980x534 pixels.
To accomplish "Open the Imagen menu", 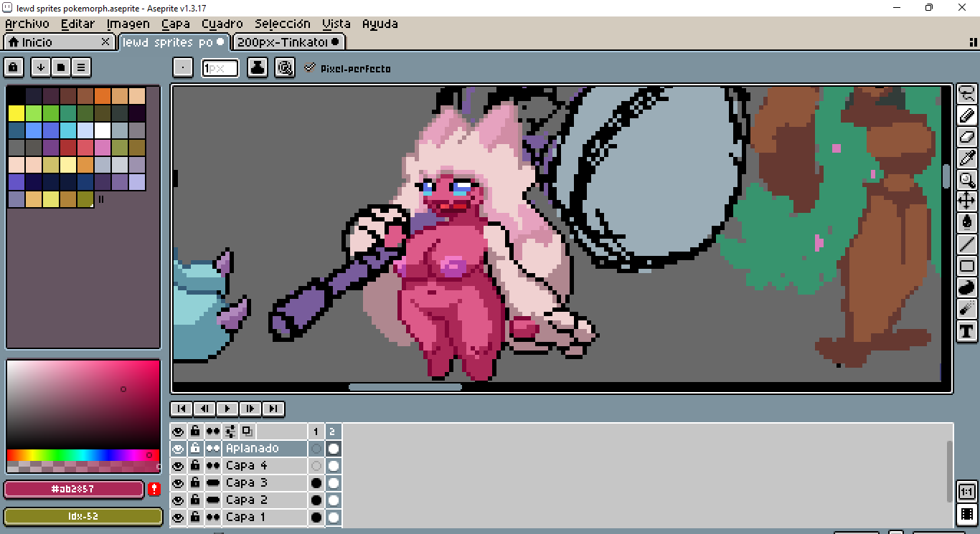I will tap(128, 24).
